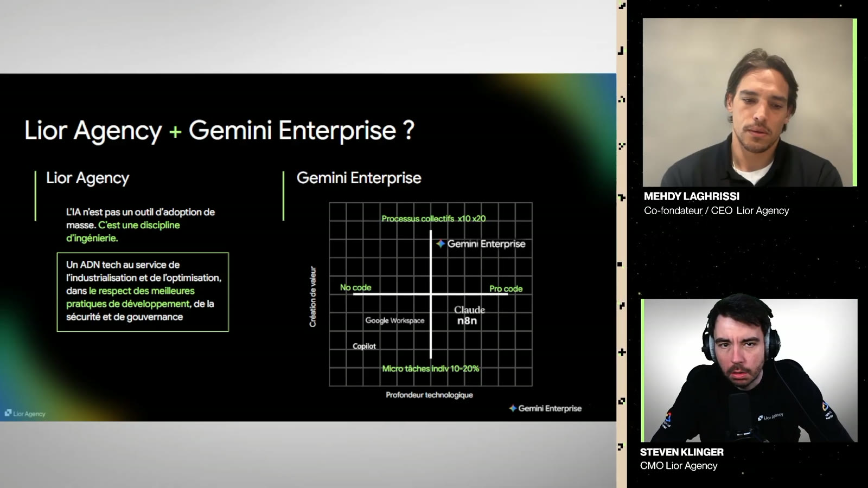Click the vertical "Création de valeur" axis title
Viewport: 868px width, 488px height.
[313, 297]
